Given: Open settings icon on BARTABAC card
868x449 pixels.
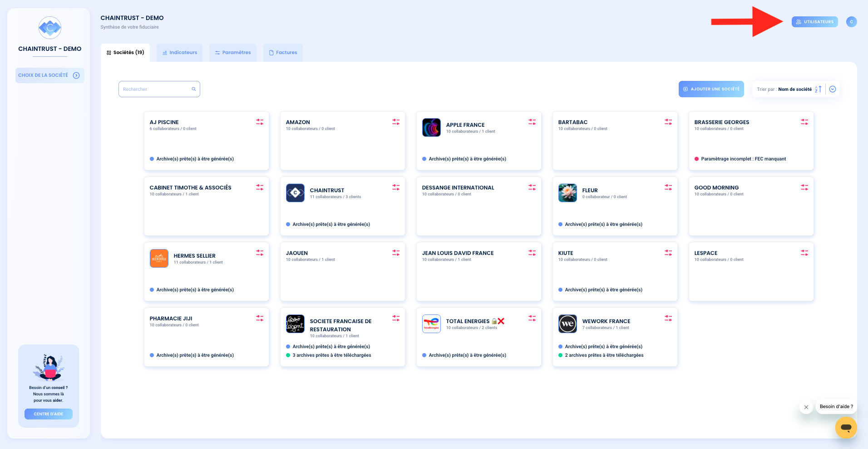Looking at the screenshot, I should pos(668,122).
